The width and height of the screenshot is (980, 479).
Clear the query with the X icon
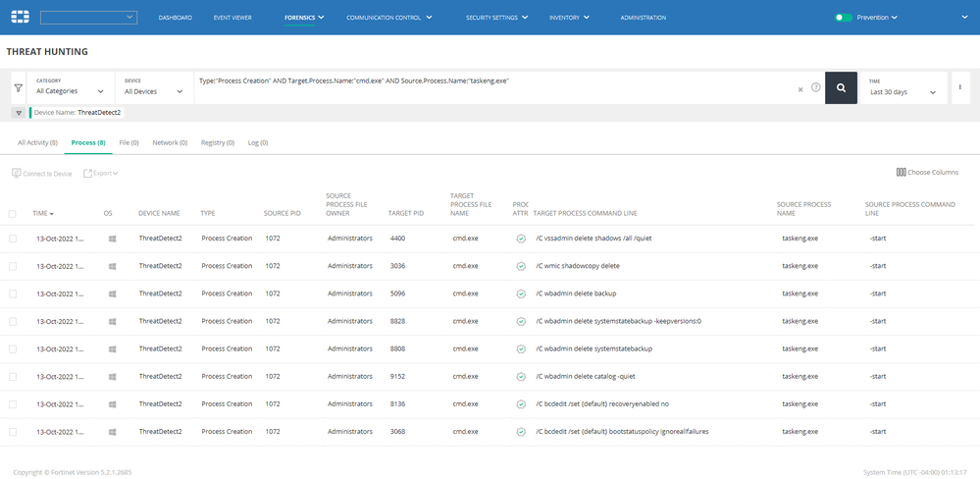800,88
